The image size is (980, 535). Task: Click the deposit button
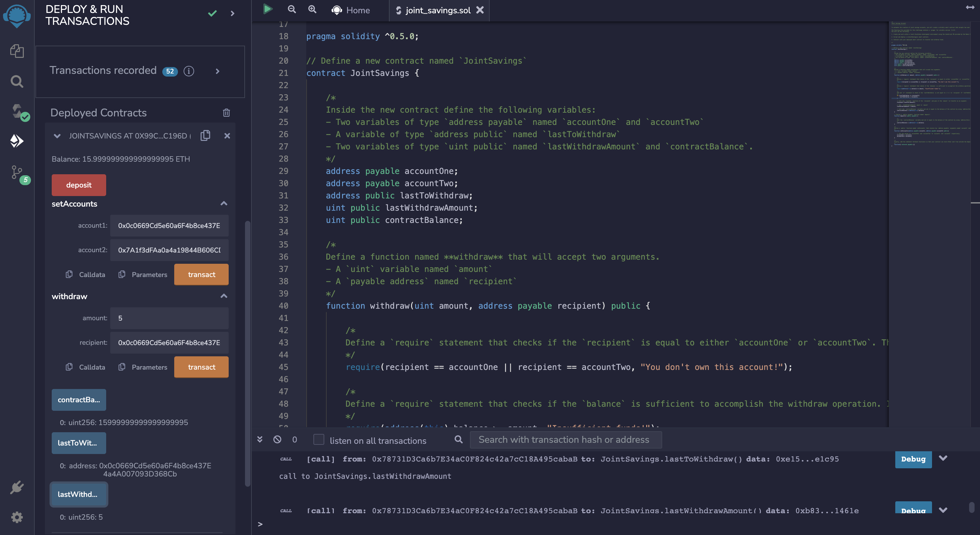tap(78, 185)
